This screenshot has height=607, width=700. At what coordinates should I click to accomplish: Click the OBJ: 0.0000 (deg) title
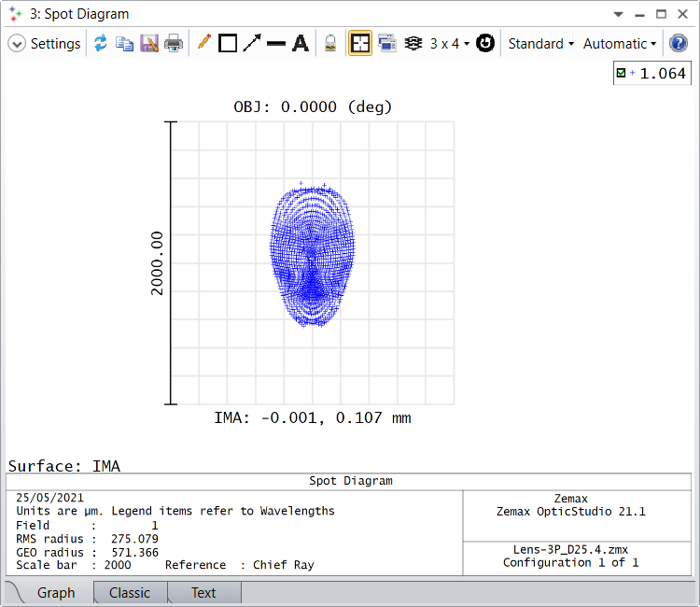click(313, 107)
